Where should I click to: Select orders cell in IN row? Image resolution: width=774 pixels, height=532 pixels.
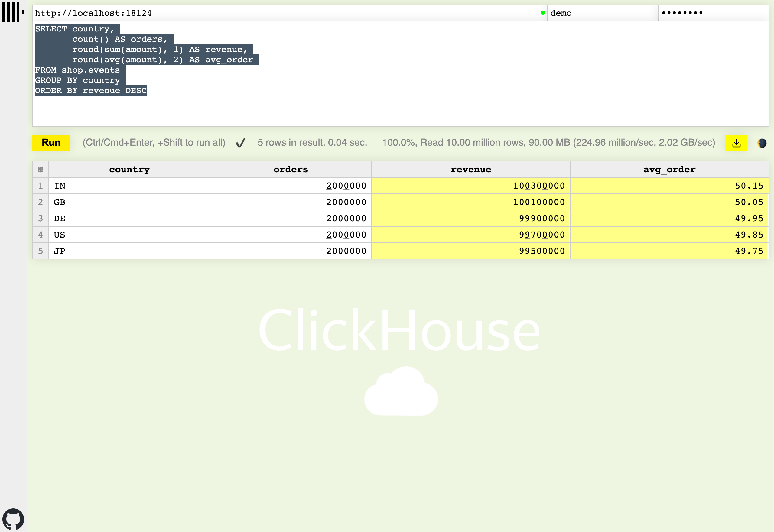(x=291, y=186)
